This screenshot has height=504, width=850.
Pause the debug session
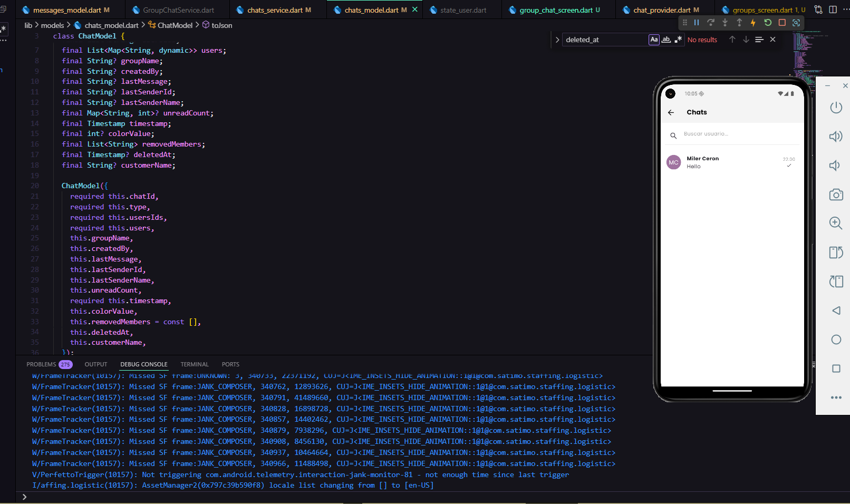coord(697,23)
